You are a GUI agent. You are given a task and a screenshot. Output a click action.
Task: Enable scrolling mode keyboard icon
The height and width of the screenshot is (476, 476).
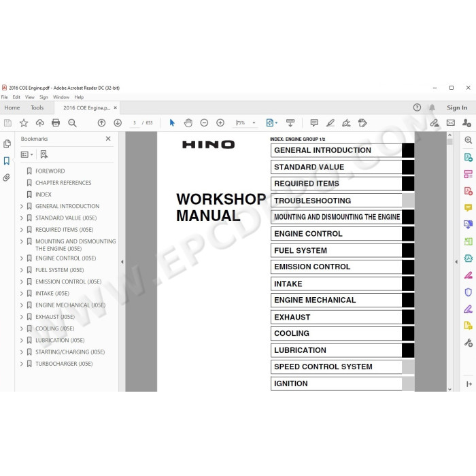tap(290, 123)
